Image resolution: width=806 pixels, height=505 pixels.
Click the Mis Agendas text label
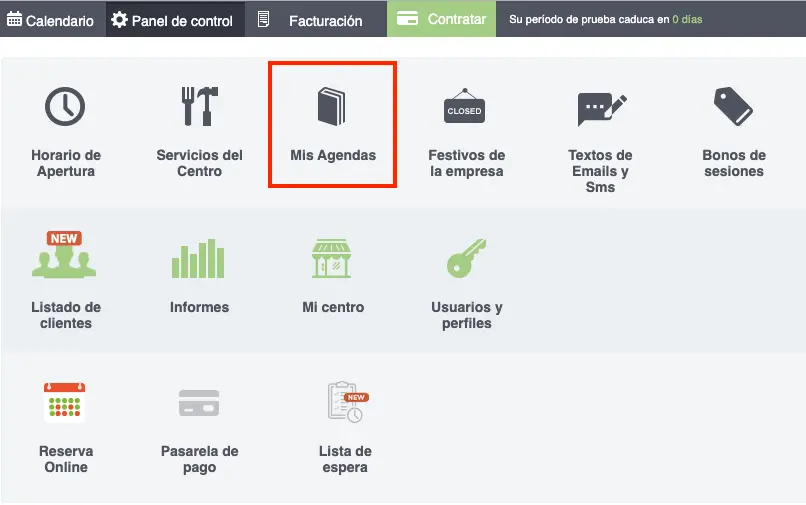333,155
